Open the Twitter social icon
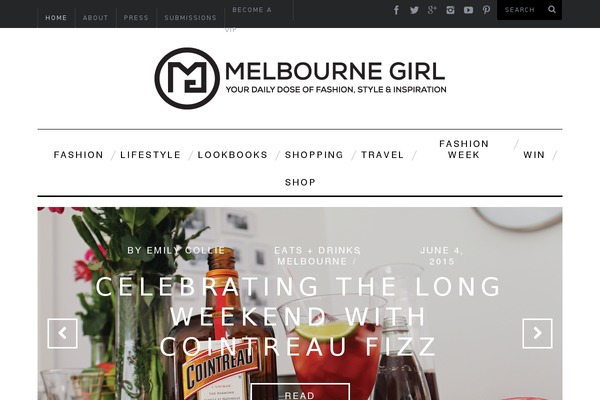The height and width of the screenshot is (400, 600). (x=414, y=10)
